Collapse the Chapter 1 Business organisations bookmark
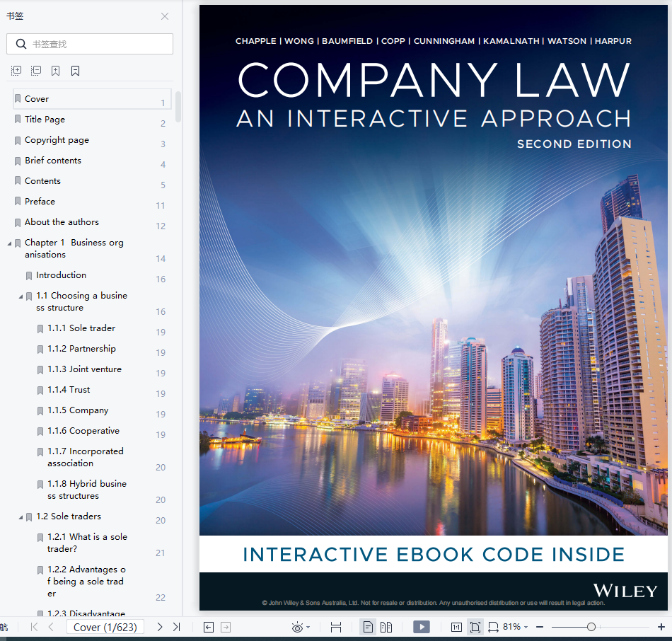672x641 pixels. [9, 243]
